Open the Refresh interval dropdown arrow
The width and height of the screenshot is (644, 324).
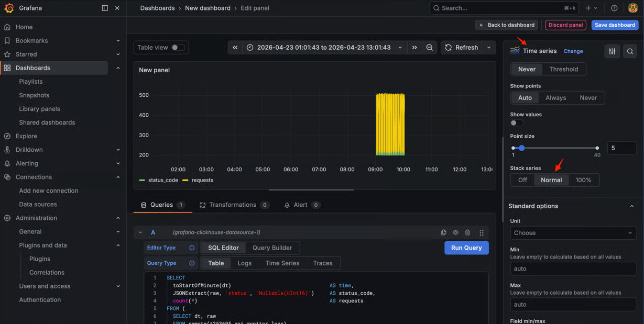pos(489,47)
